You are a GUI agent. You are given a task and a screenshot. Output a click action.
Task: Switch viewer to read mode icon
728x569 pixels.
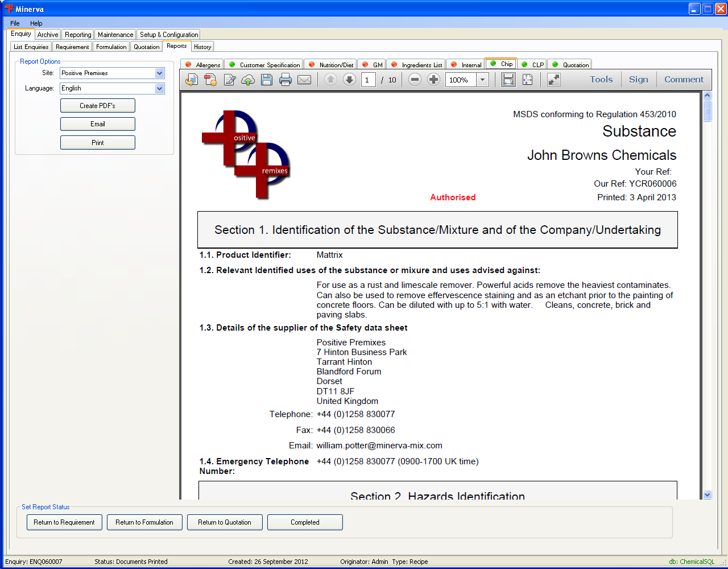coord(553,80)
